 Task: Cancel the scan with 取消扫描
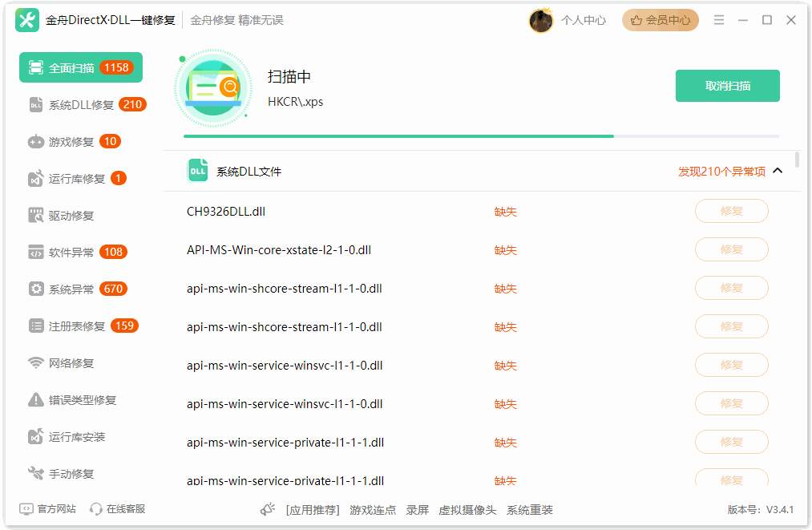(728, 86)
